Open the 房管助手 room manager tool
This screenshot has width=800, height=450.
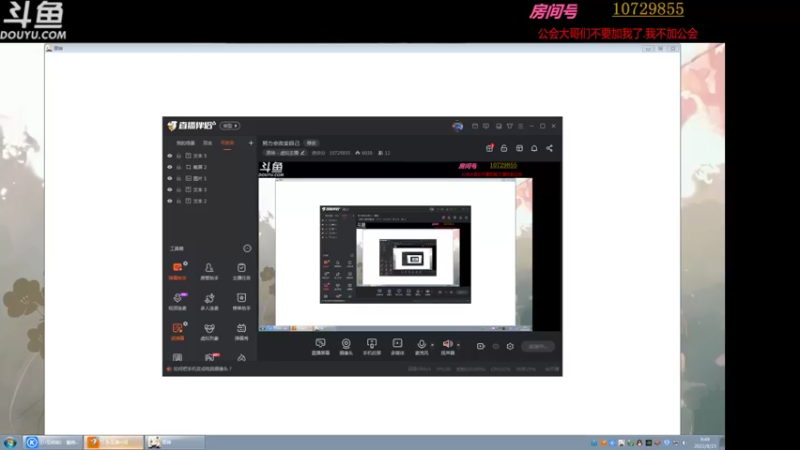click(209, 271)
